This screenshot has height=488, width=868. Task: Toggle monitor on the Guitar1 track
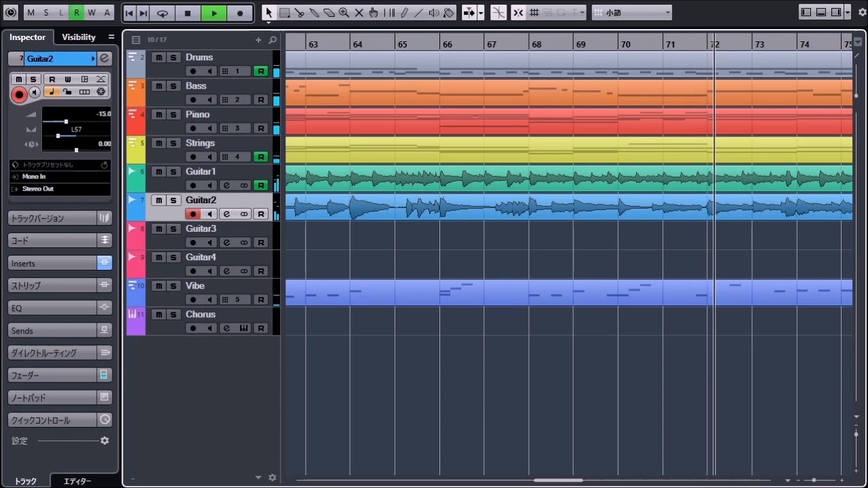click(x=210, y=185)
